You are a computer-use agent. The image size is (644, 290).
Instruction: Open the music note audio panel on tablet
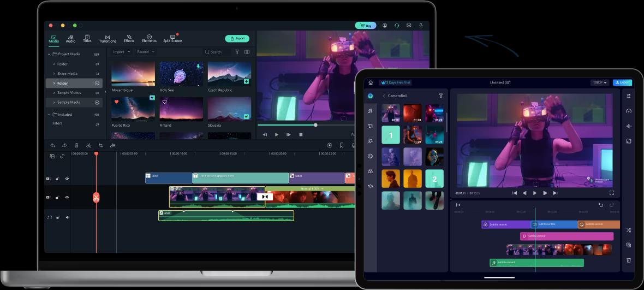point(370,111)
